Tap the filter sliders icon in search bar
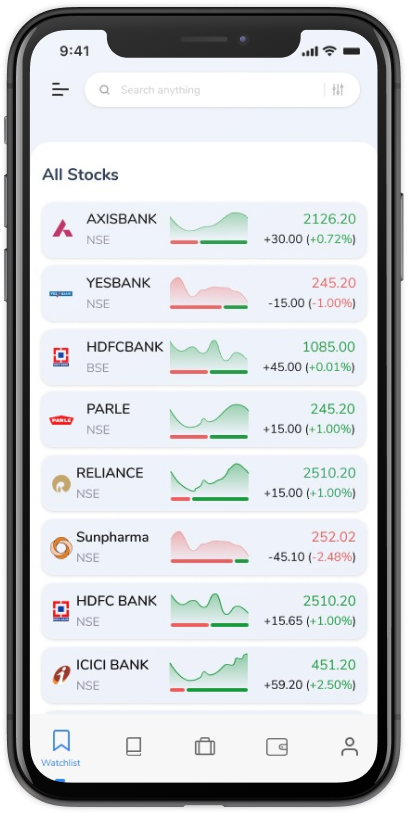The width and height of the screenshot is (412, 814). tap(338, 90)
